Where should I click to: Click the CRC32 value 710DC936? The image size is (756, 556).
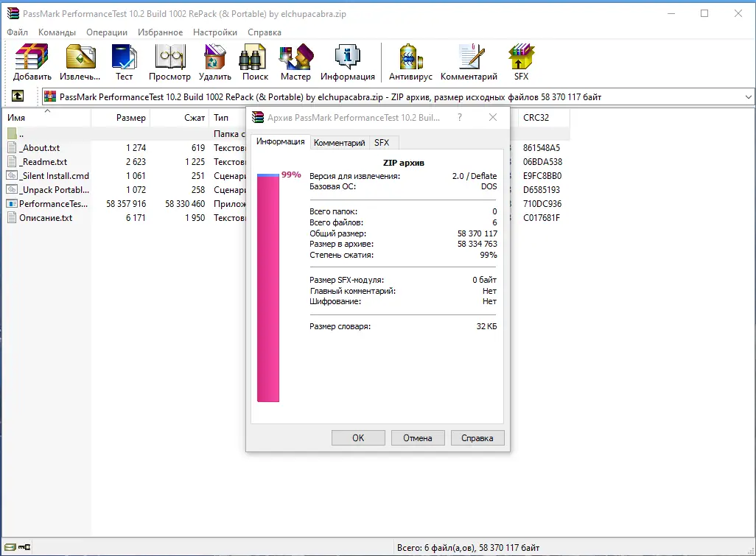(542, 204)
